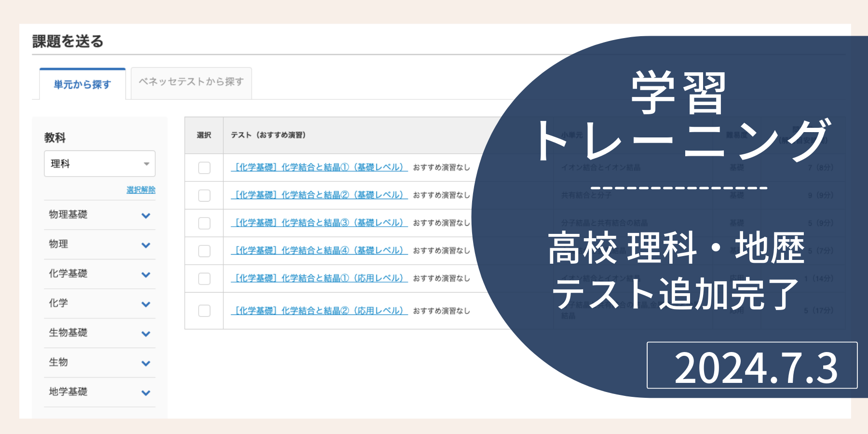Image resolution: width=868 pixels, height=434 pixels.
Task: Click おすすめ演習なし beside 化学結合と結晶①（基礎レベル）
Action: 441,167
